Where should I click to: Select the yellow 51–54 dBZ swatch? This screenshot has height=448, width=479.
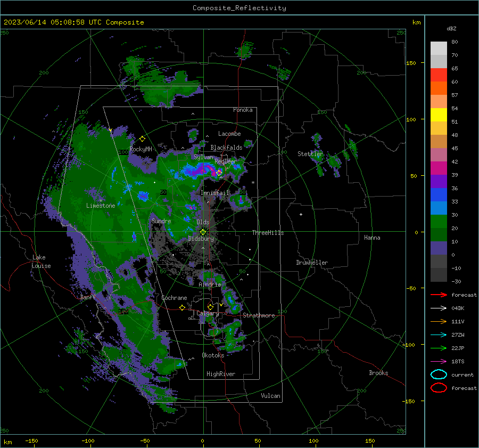tap(439, 115)
